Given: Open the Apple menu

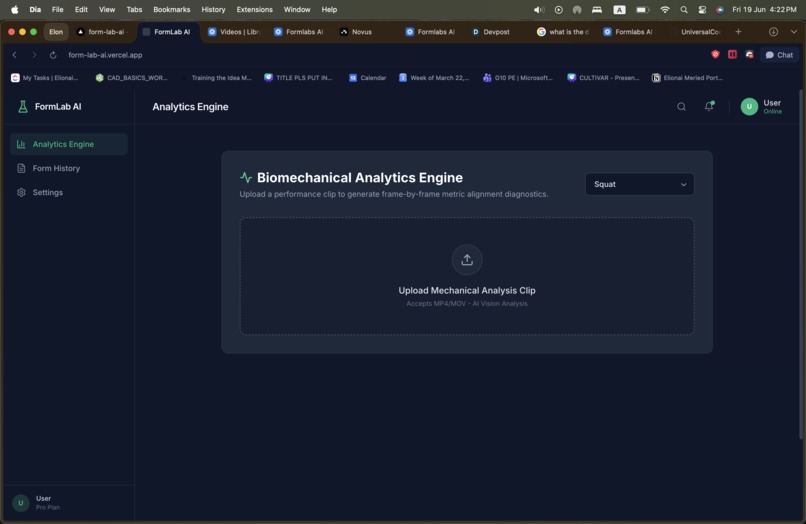Looking at the screenshot, I should [x=14, y=9].
